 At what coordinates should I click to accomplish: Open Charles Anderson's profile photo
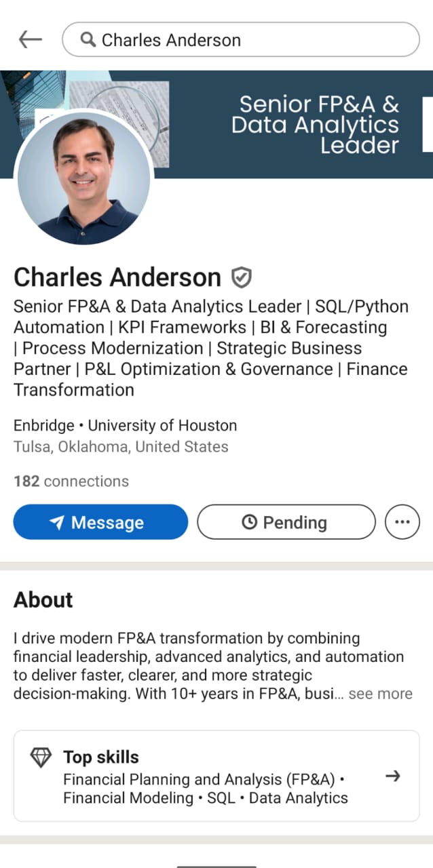point(85,178)
